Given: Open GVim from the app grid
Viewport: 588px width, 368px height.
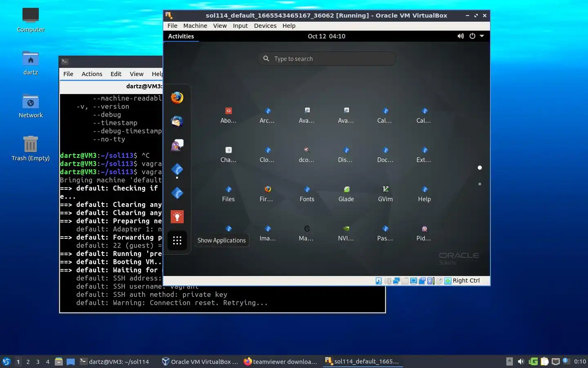Looking at the screenshot, I should (385, 194).
